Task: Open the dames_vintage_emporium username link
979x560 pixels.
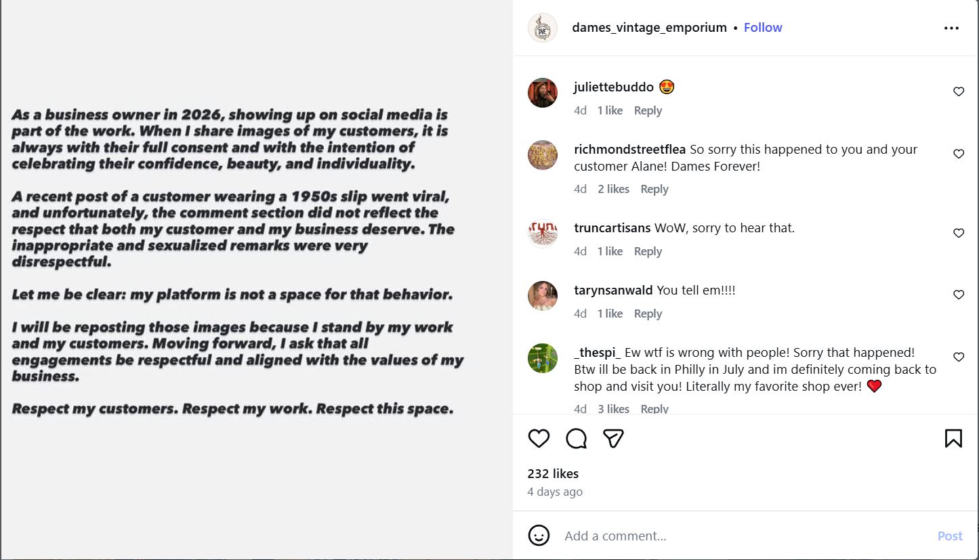Action: pos(649,28)
